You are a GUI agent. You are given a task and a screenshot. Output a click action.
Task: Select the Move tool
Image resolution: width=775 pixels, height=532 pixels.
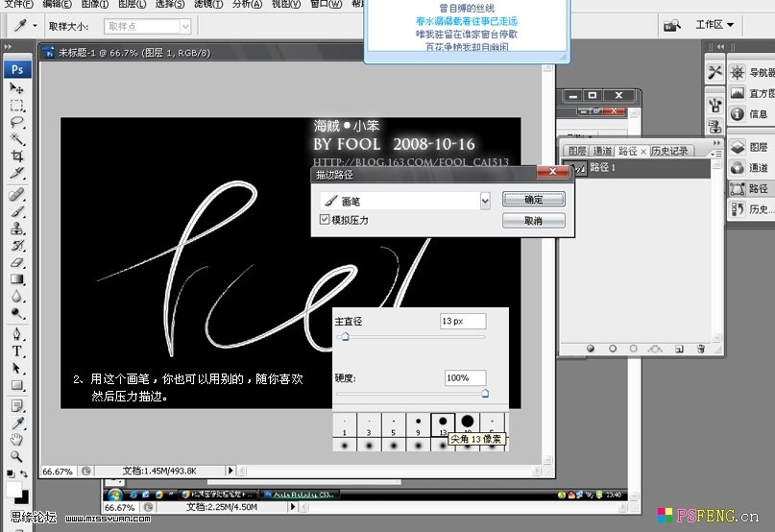16,88
